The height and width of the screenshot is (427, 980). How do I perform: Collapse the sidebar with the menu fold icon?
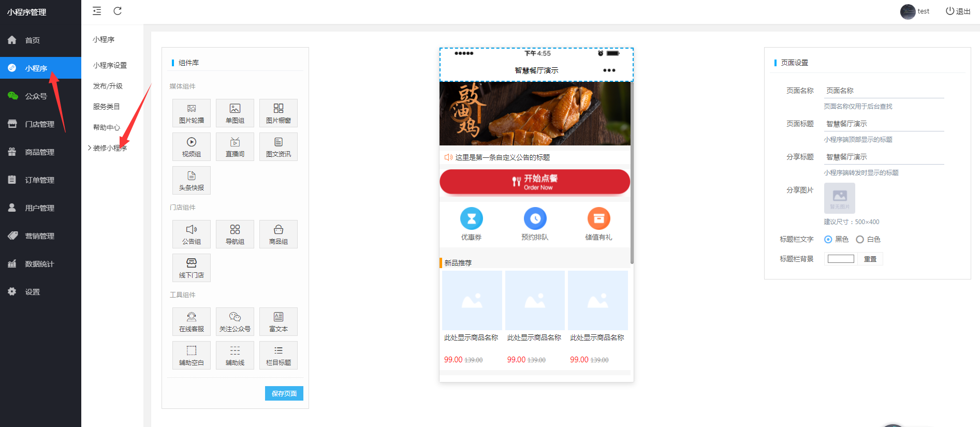pos(97,11)
